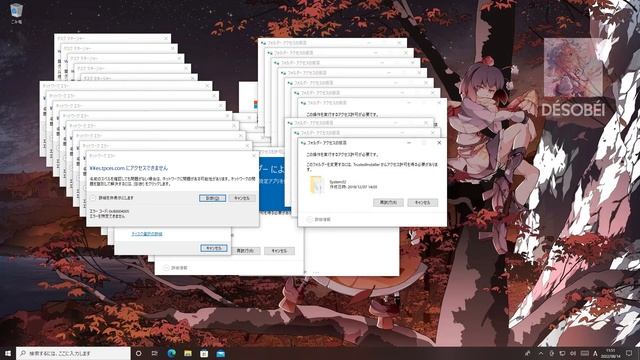This screenshot has width=640, height=360.
Task: Click the IME 'A' input mode indicator
Action: [x=595, y=353]
